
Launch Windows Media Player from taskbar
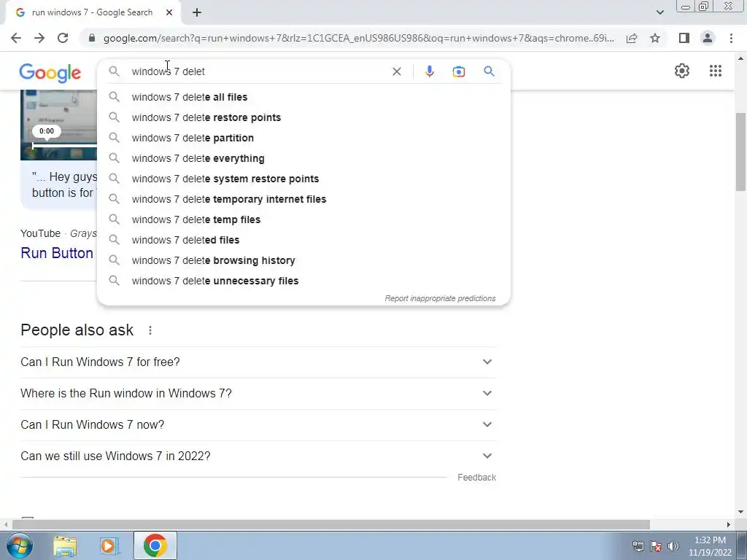109,545
